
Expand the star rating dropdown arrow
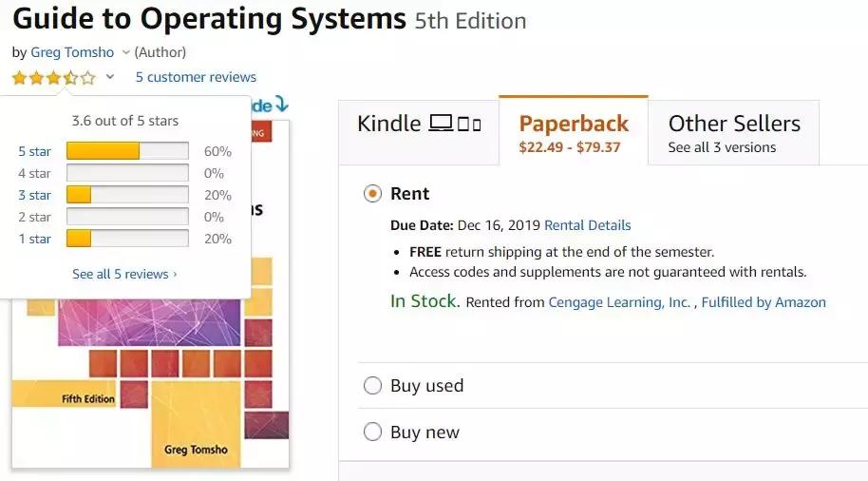(110, 78)
